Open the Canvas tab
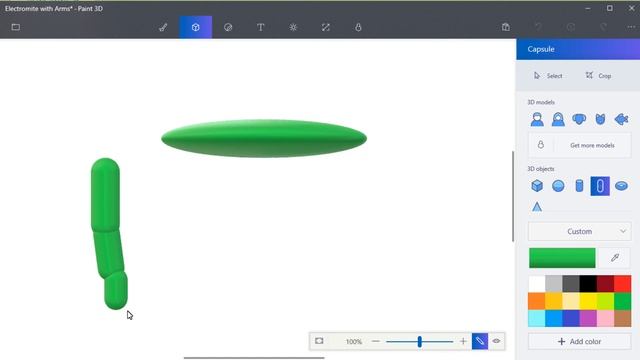 click(x=326, y=27)
